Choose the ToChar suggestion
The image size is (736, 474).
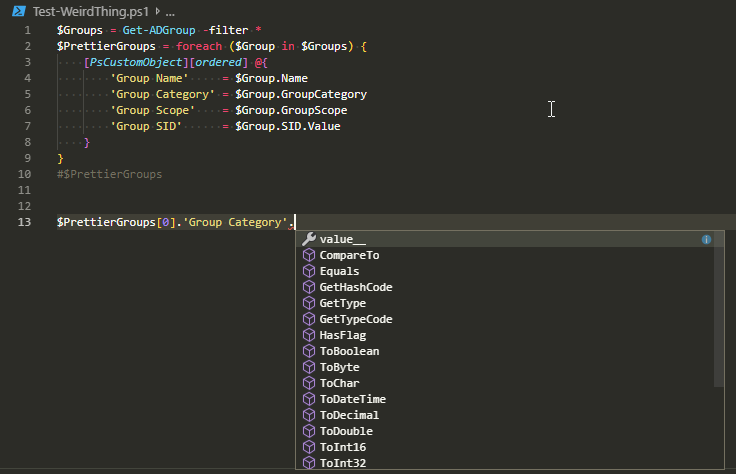(x=339, y=383)
